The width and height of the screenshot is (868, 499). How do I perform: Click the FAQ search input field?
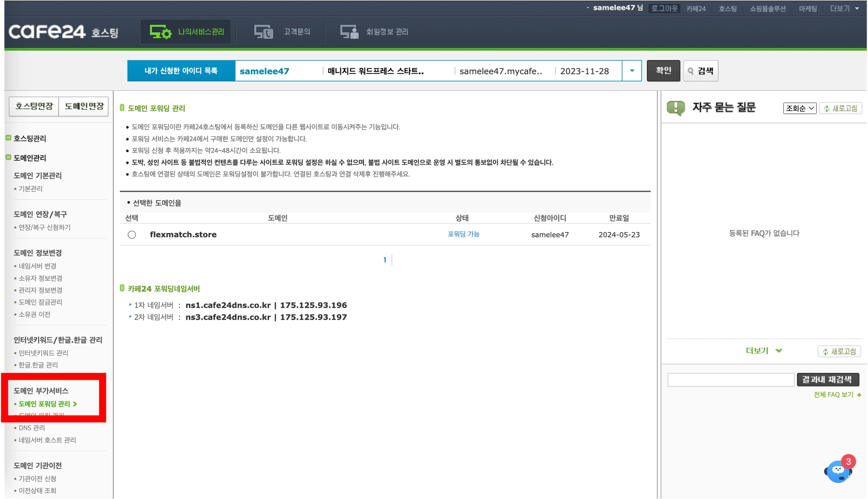coord(730,380)
